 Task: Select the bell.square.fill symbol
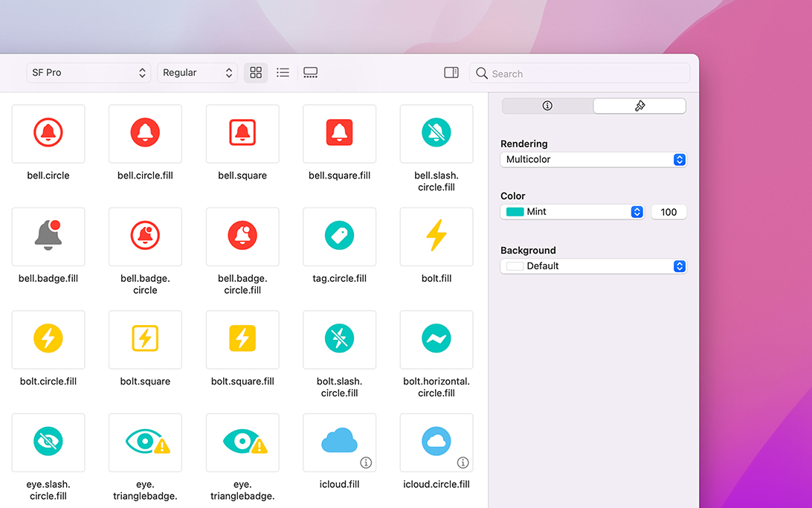pos(339,134)
